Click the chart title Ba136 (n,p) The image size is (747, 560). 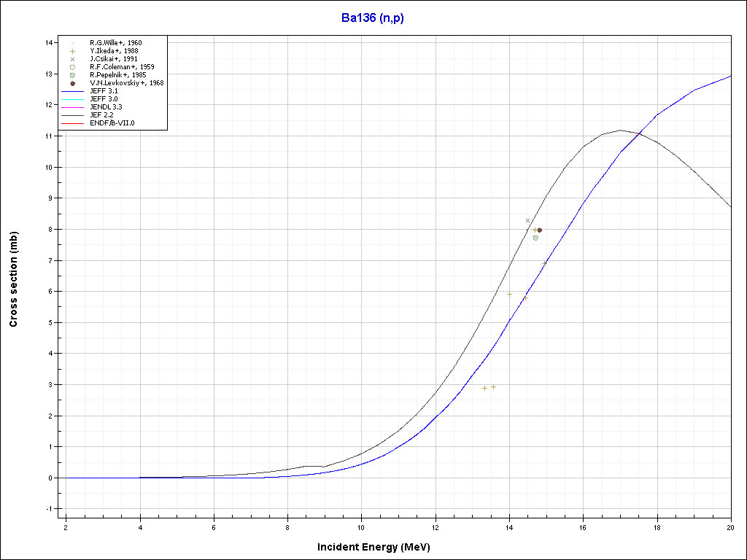point(372,18)
